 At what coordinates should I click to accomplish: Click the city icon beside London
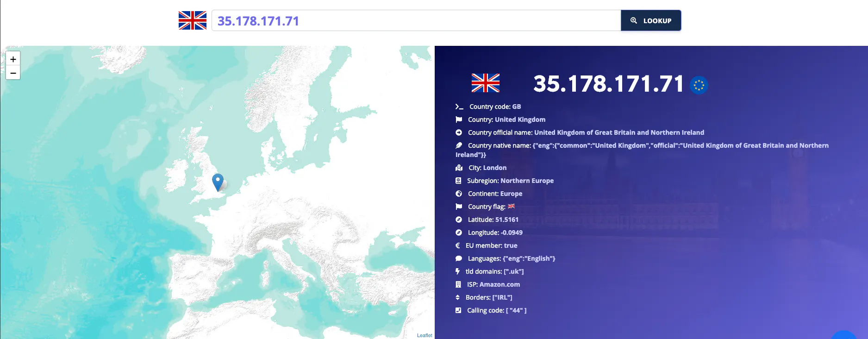(x=459, y=168)
